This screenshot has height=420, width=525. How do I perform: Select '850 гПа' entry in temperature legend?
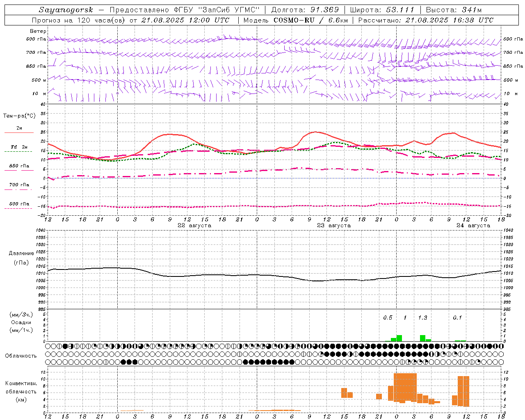point(19,166)
